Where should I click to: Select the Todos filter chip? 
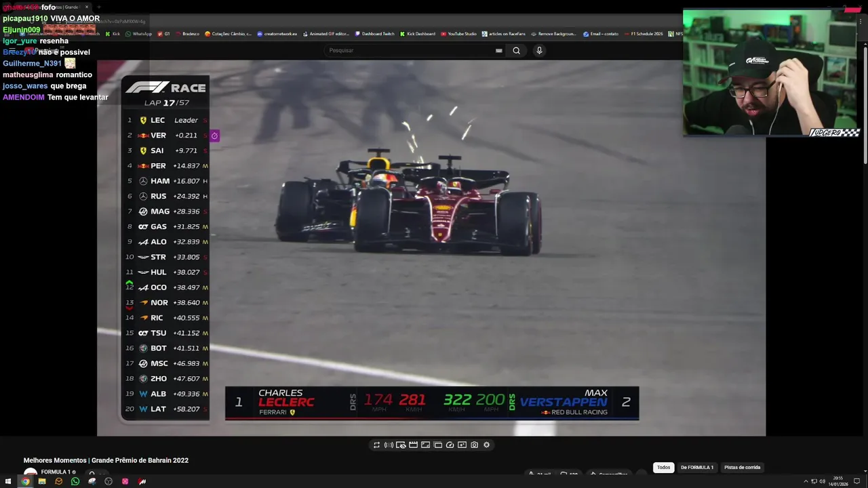coord(663,467)
